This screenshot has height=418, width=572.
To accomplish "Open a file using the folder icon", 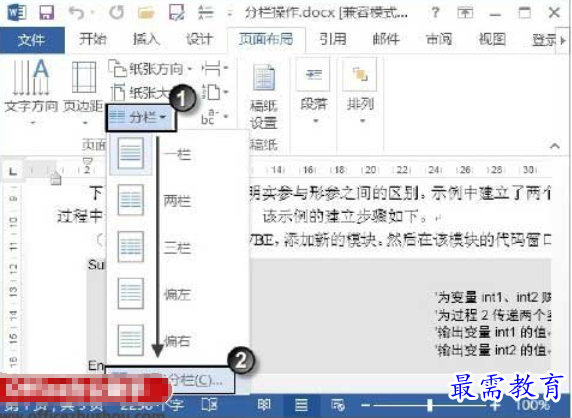I will coord(146,13).
